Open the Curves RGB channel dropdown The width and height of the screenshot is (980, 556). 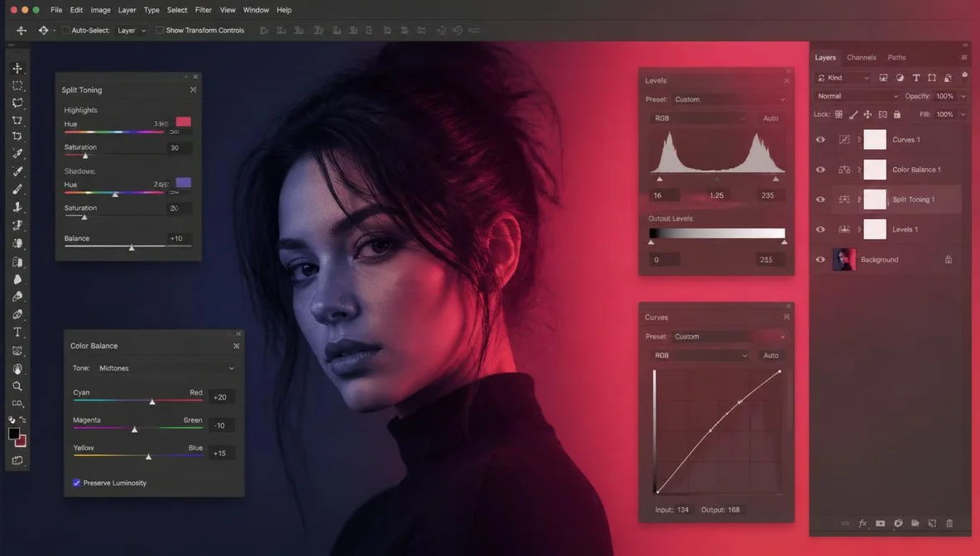click(699, 356)
